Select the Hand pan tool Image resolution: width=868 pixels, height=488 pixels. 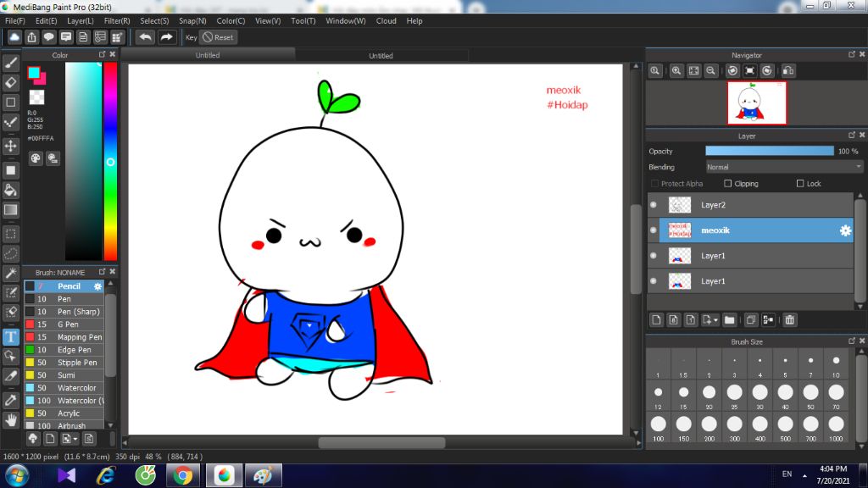tap(10, 420)
